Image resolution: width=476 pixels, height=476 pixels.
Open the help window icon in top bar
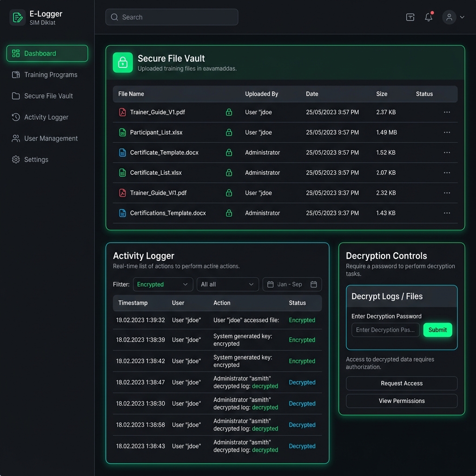click(x=410, y=17)
